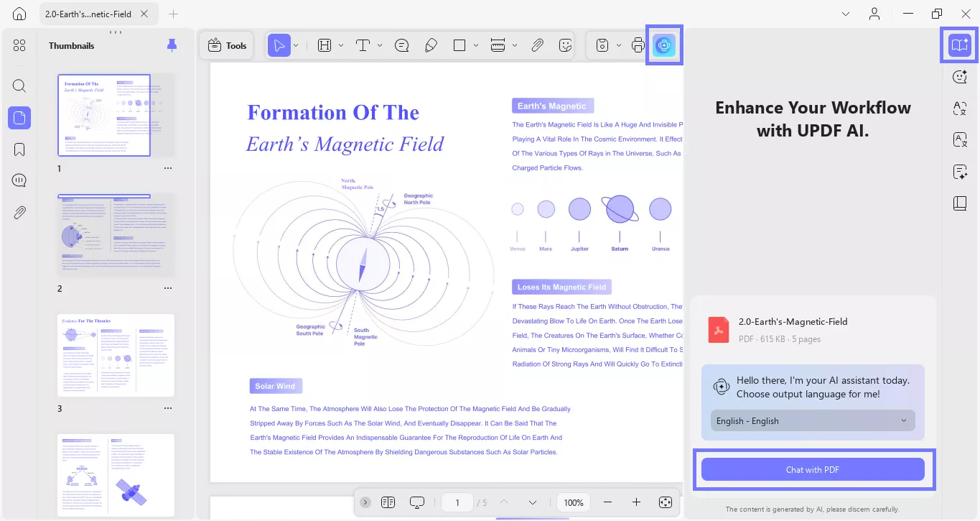Expand the rectangle shape dropdown arrow
980x521 pixels.
tap(476, 46)
